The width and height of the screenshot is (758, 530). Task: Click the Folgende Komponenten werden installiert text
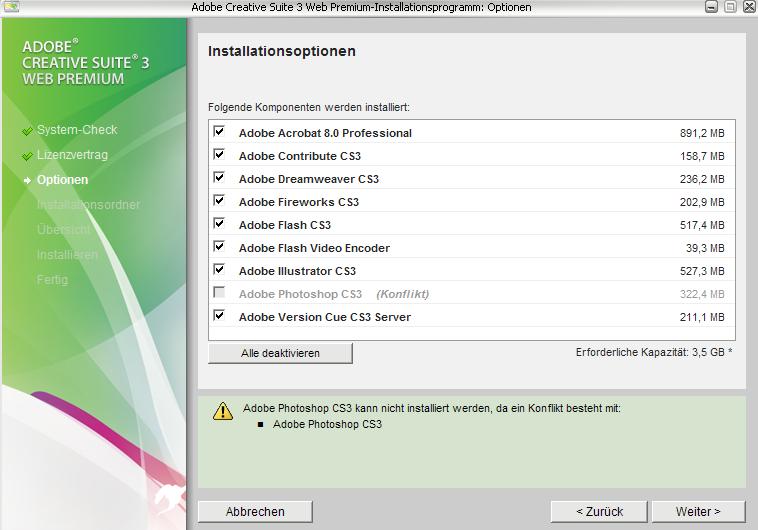tap(309, 107)
